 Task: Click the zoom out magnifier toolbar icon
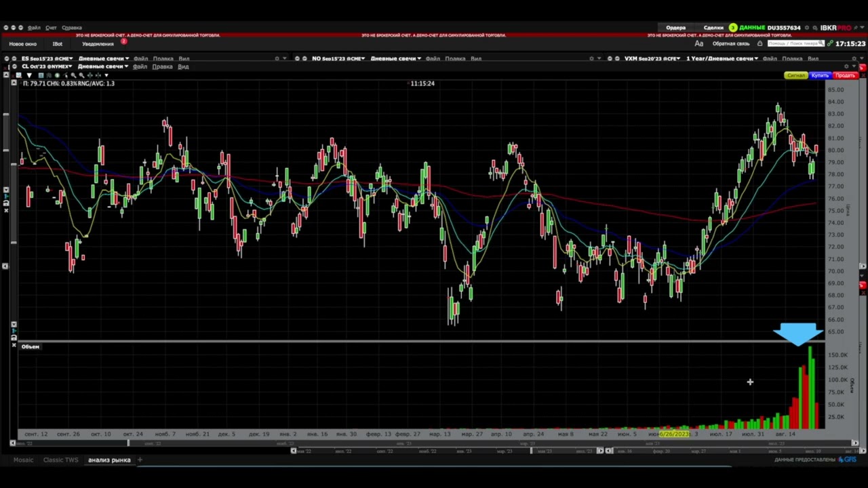[x=81, y=75]
